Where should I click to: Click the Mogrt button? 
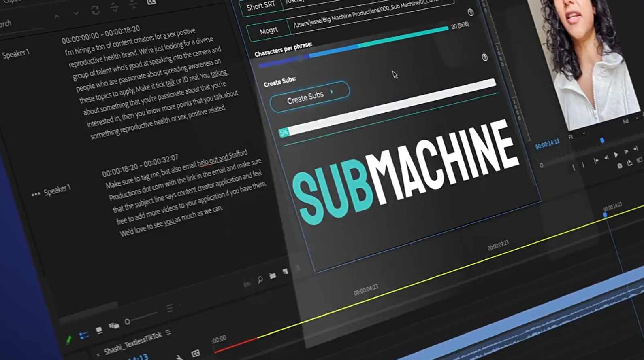click(x=269, y=30)
